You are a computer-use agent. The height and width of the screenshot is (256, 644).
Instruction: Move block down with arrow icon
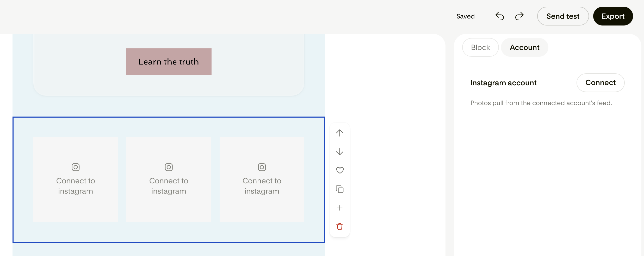pyautogui.click(x=340, y=152)
